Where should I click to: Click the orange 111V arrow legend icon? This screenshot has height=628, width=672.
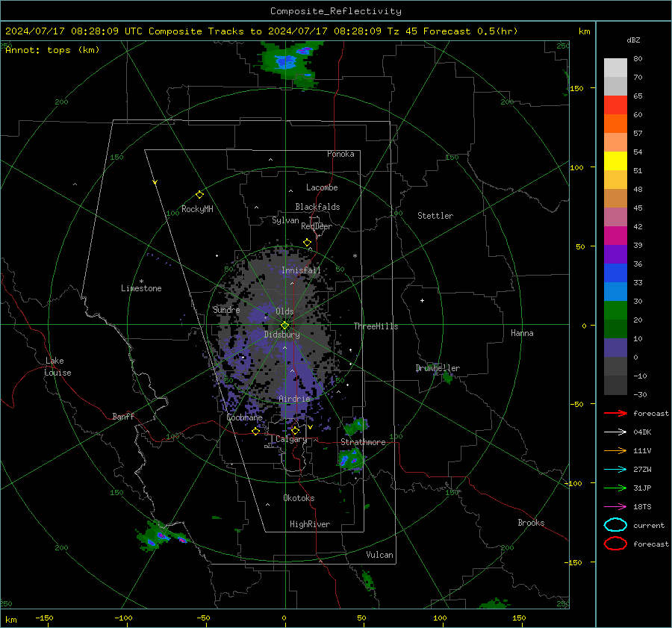[x=615, y=450]
